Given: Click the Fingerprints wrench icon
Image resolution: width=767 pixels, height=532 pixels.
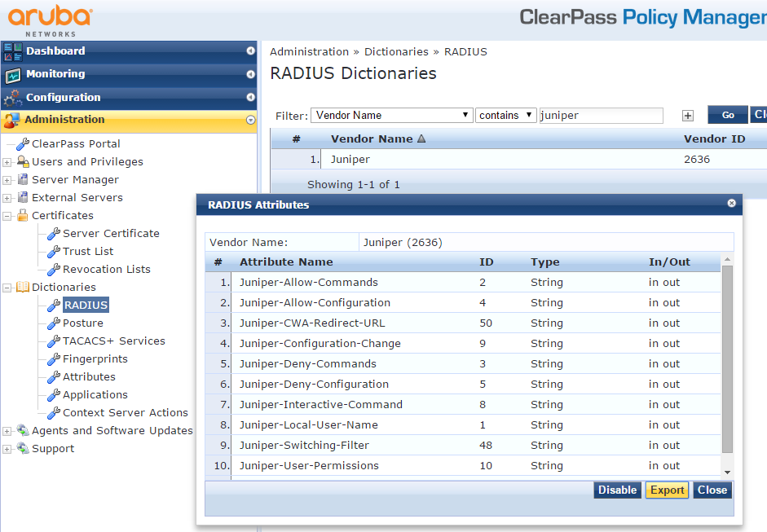Looking at the screenshot, I should (x=53, y=359).
